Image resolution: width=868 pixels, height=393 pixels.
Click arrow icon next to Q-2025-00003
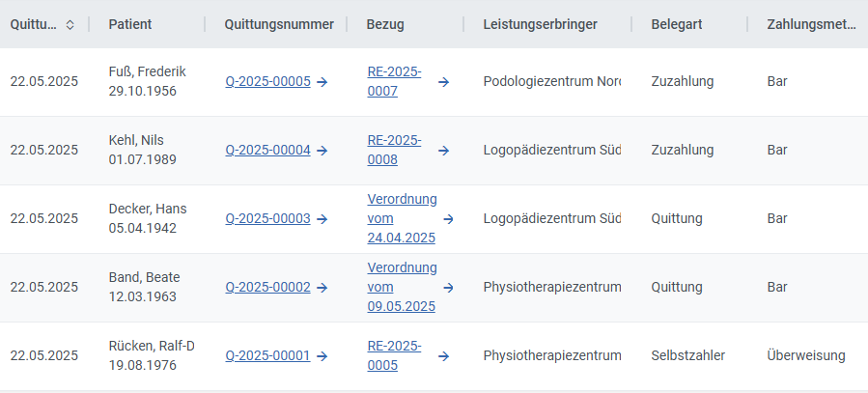click(322, 219)
